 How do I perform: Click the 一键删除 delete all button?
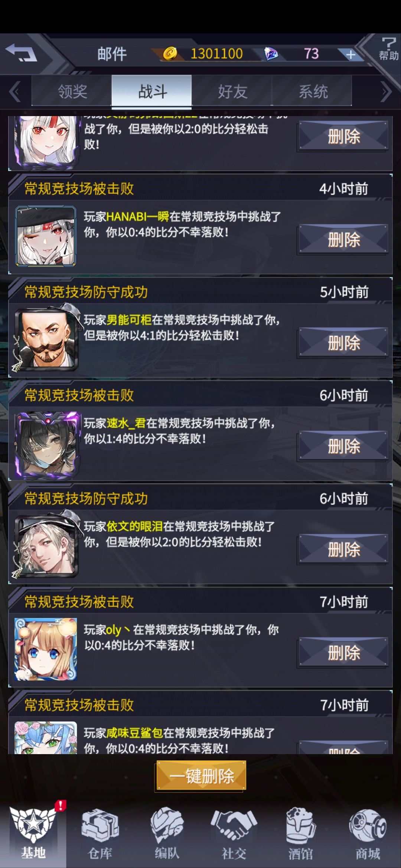201,776
